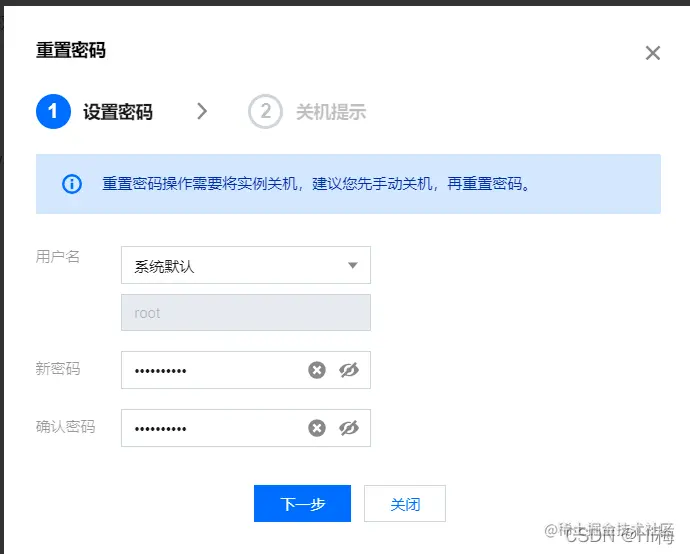This screenshot has height=554, width=690.
Task: Click the chevron arrow between steps
Action: [x=202, y=111]
